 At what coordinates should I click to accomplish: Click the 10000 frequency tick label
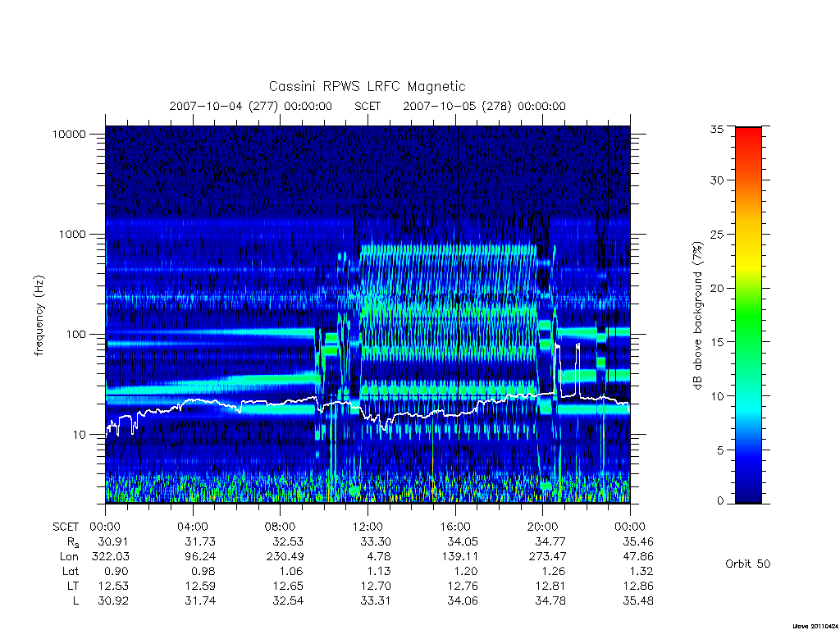point(69,134)
